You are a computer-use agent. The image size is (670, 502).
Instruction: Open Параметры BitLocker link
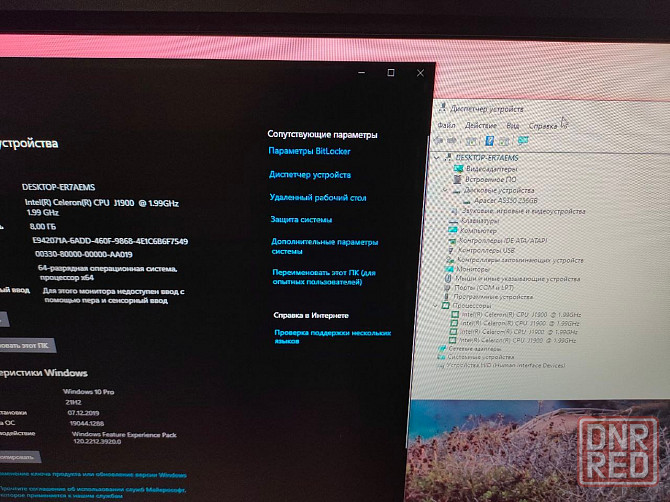pyautogui.click(x=309, y=151)
